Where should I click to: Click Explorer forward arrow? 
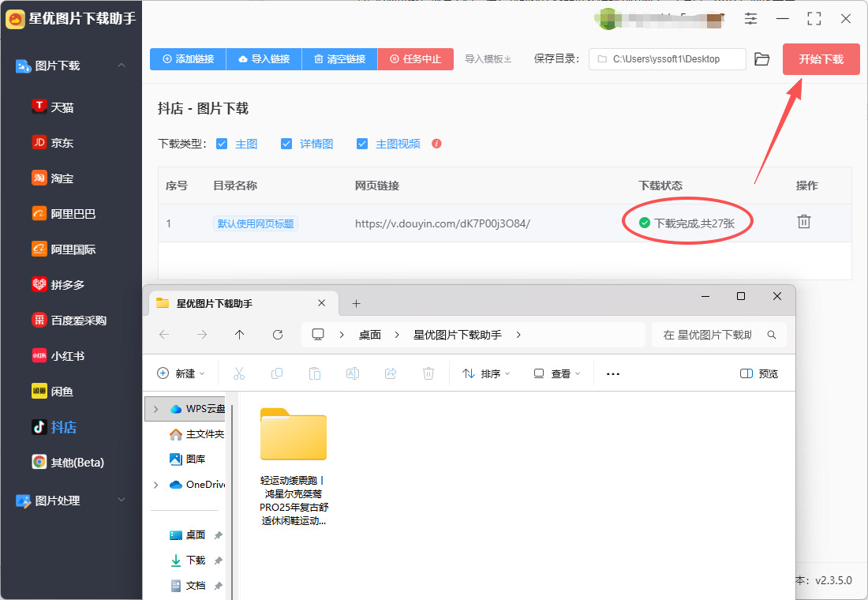[x=202, y=335]
